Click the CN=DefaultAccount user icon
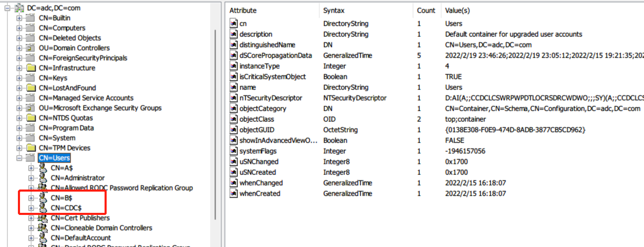Image resolution: width=644 pixels, height=247 pixels. point(42,238)
